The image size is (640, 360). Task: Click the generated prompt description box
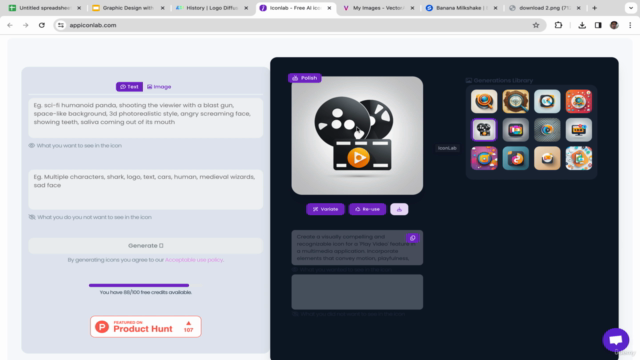point(357,247)
